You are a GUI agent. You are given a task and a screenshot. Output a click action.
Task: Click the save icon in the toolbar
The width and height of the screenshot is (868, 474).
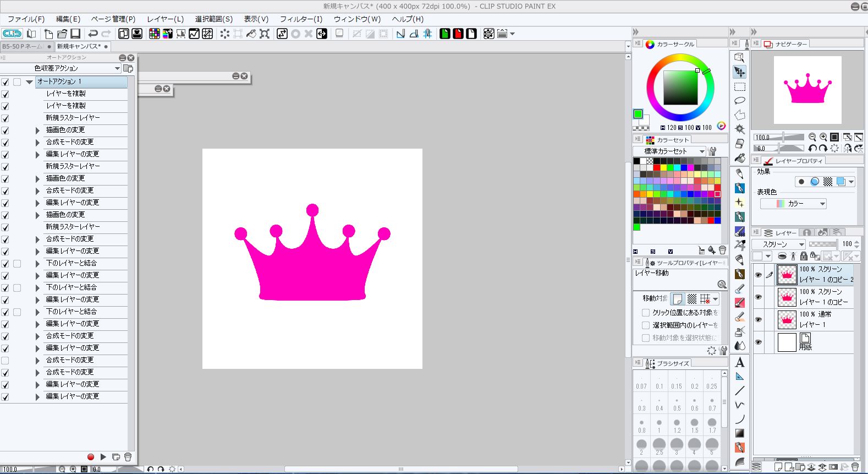coord(76,34)
